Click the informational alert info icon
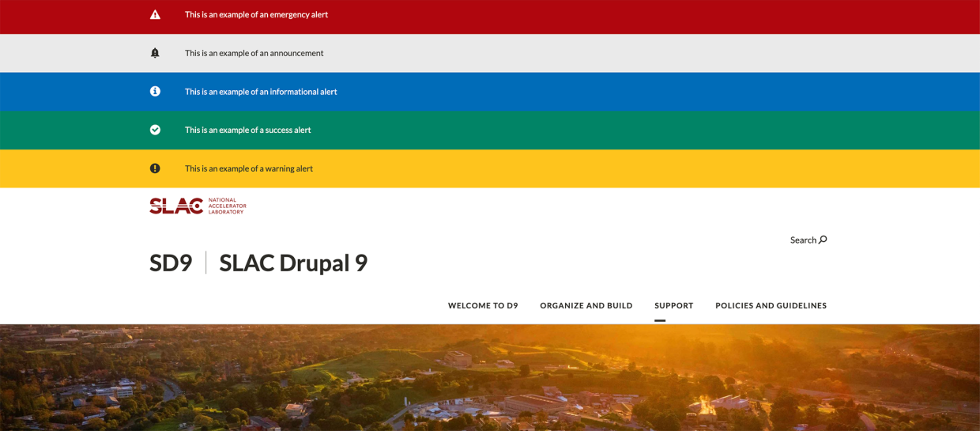This screenshot has height=431, width=980. tap(155, 92)
